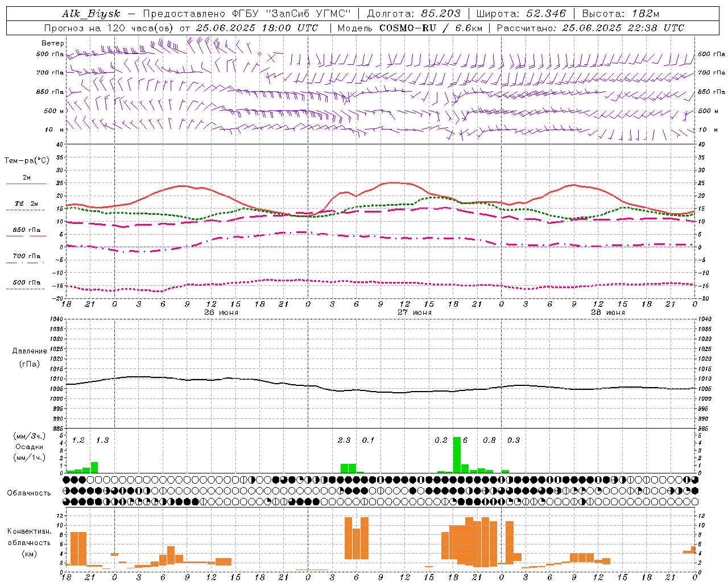Image resolution: width=728 pixels, height=582 pixels.
Task: Select the precipitation total '1.2'
Action: pos(78,440)
